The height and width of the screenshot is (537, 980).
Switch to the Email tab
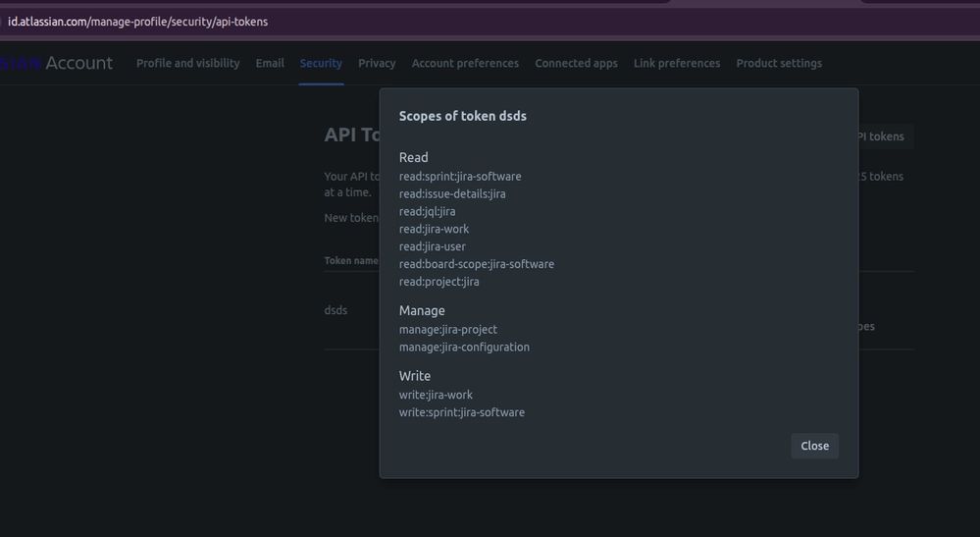point(270,63)
